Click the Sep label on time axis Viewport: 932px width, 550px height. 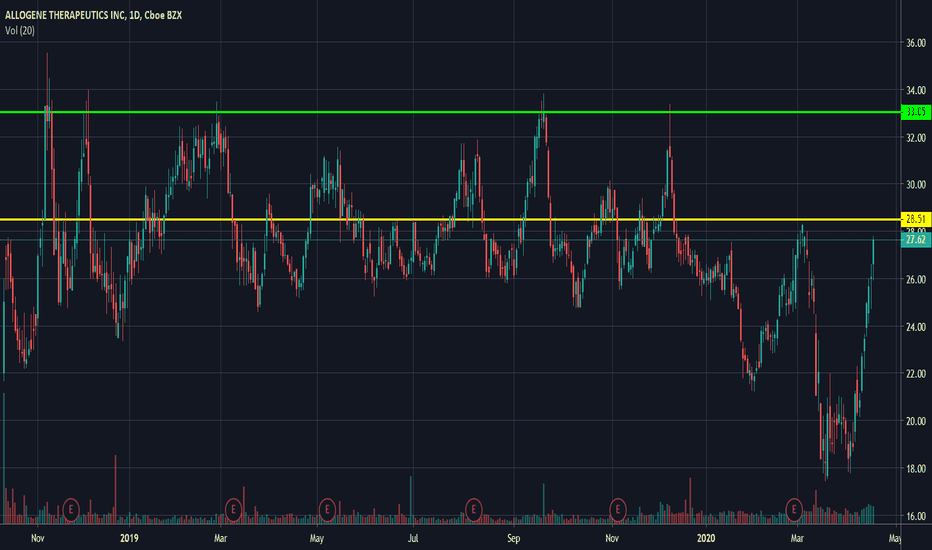(x=514, y=538)
